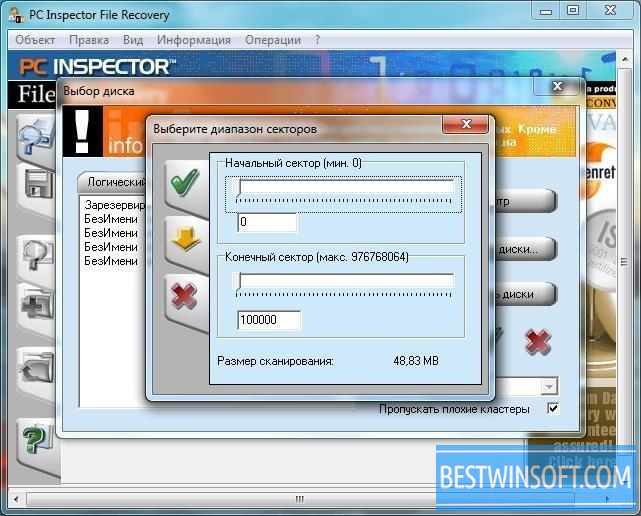
Task: Open the find lost data magnifier icon
Action: tap(37, 137)
